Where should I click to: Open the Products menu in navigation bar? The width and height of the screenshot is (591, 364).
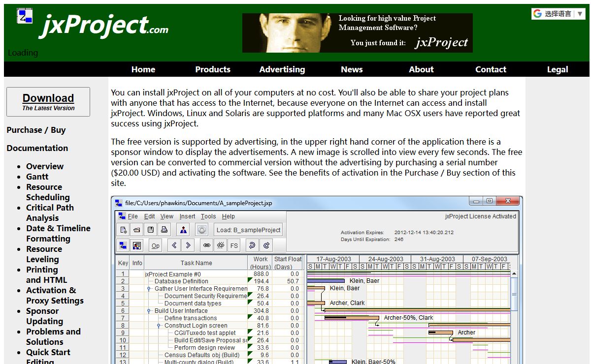[213, 69]
